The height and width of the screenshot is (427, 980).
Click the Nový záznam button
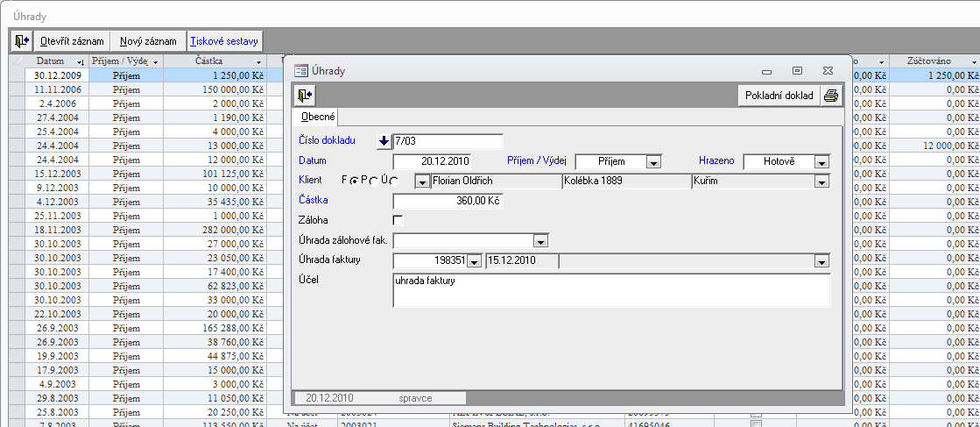(x=148, y=41)
